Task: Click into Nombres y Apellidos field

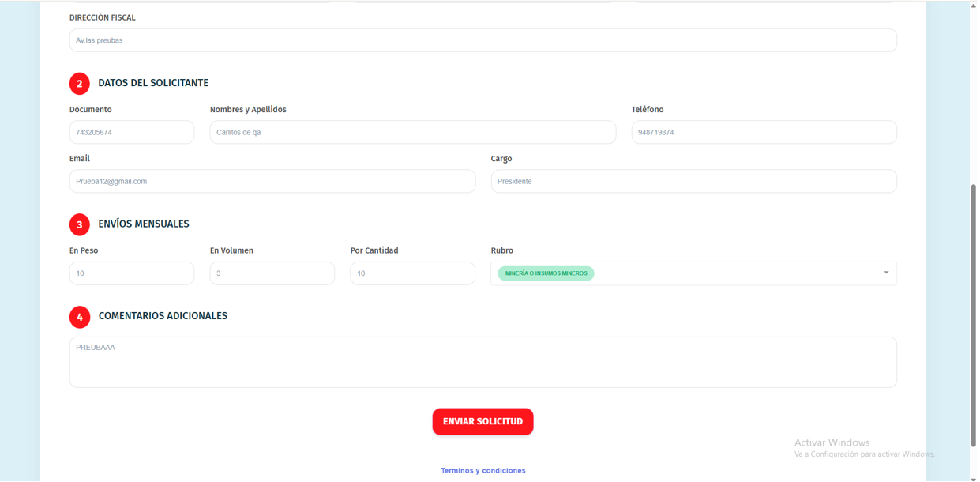Action: 412,133
